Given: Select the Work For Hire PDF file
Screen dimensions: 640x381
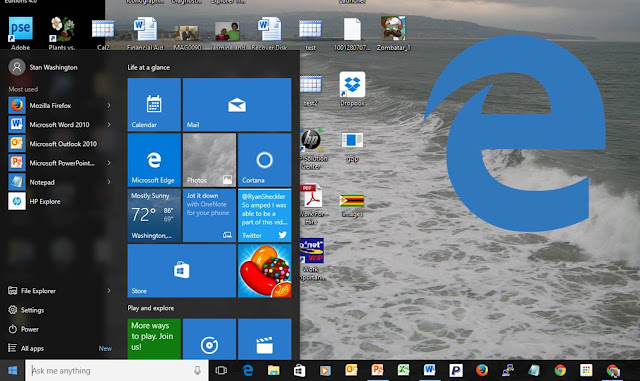Looking at the screenshot, I should [x=311, y=203].
